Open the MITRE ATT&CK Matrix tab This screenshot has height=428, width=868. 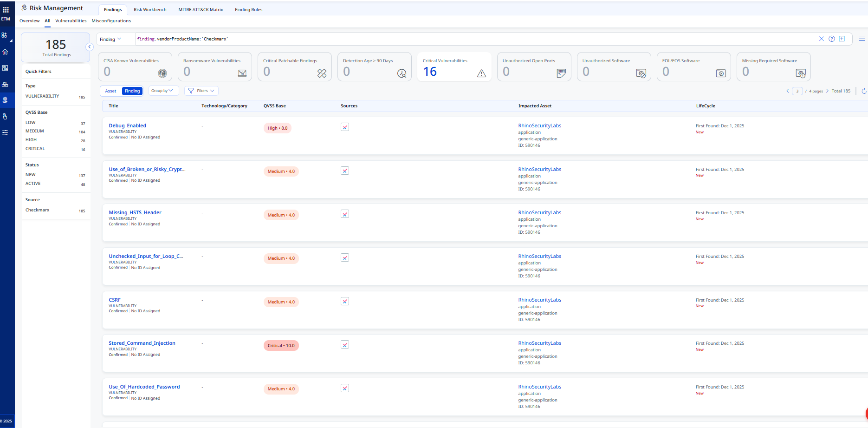201,10
